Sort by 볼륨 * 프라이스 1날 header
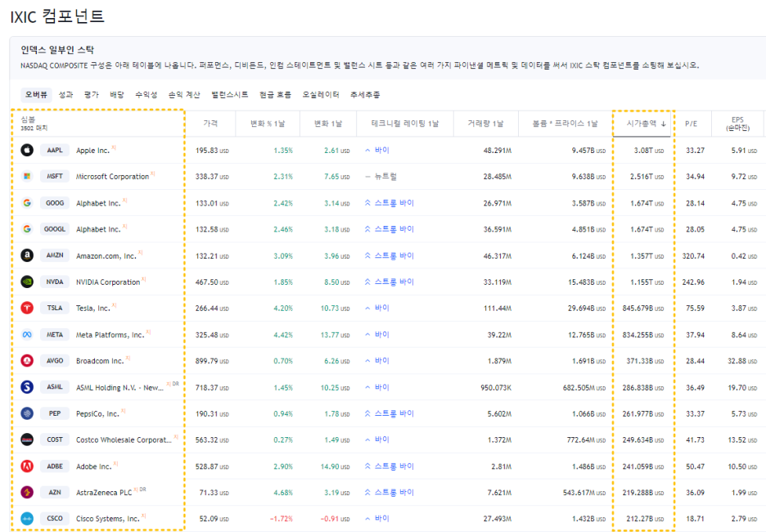Image resolution: width=766 pixels, height=532 pixels. [565, 124]
